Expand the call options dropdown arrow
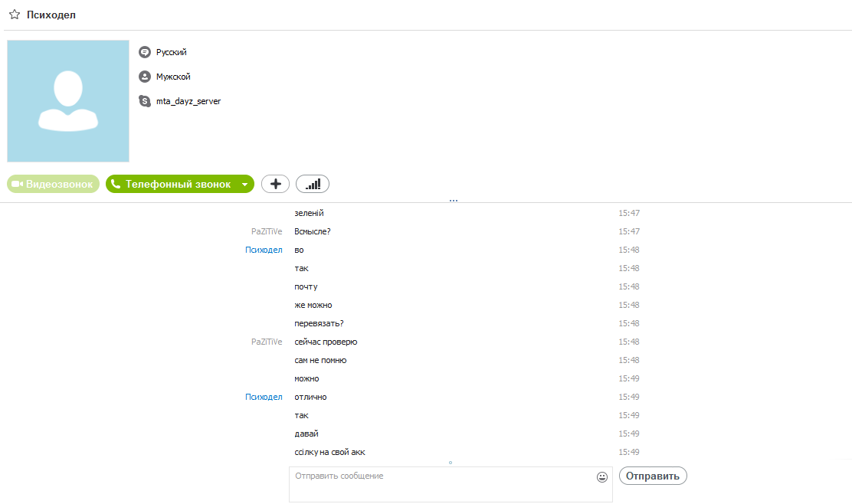This screenshot has height=504, width=852. tap(245, 185)
